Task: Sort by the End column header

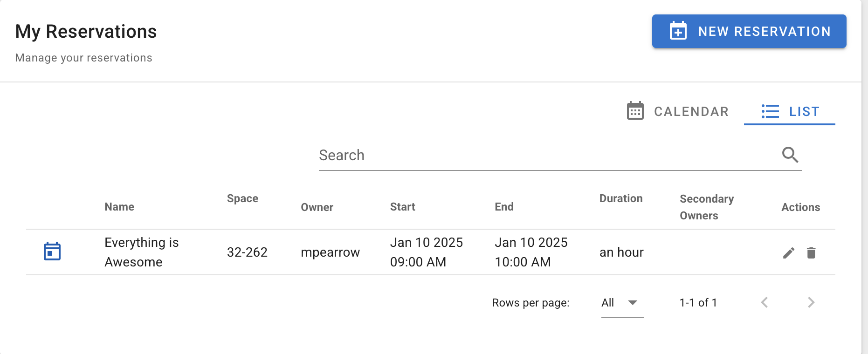Action: point(504,207)
